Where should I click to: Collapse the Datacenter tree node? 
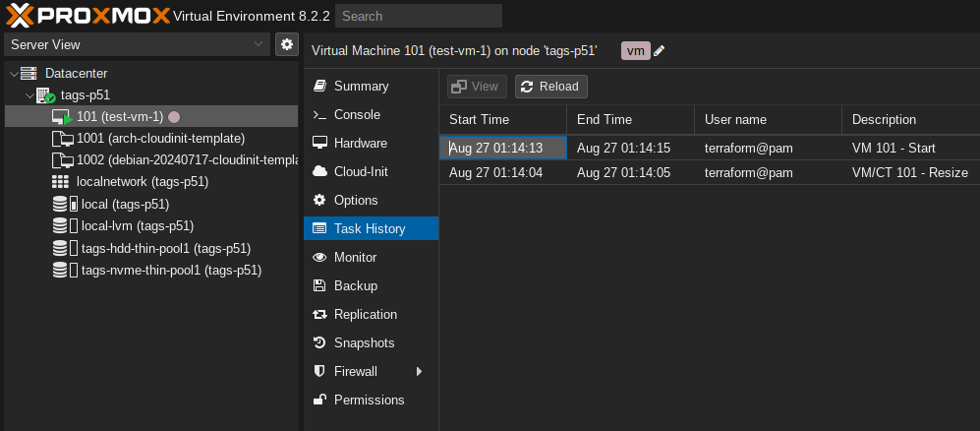click(x=13, y=74)
